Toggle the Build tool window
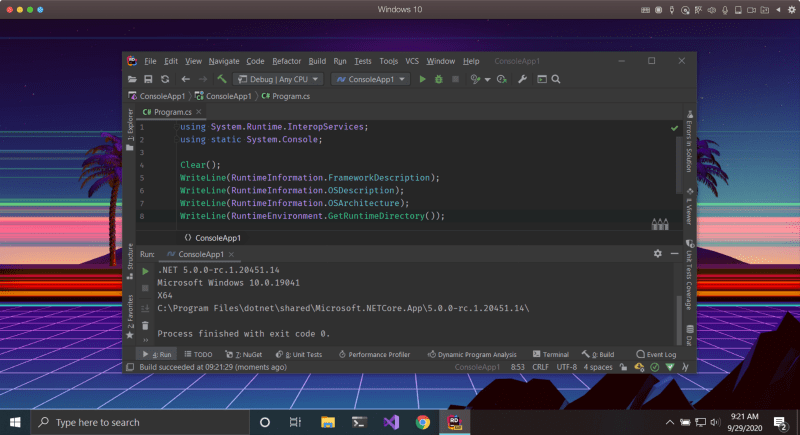800x435 pixels. [x=597, y=354]
